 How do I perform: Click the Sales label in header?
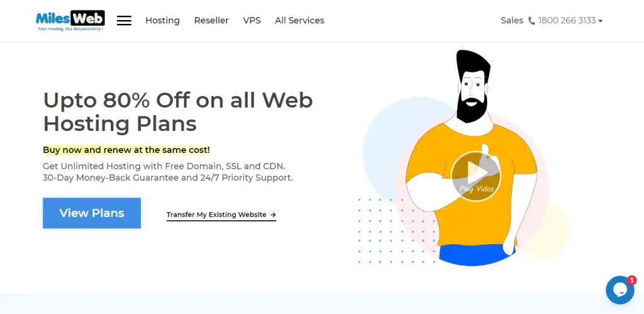pyautogui.click(x=512, y=21)
